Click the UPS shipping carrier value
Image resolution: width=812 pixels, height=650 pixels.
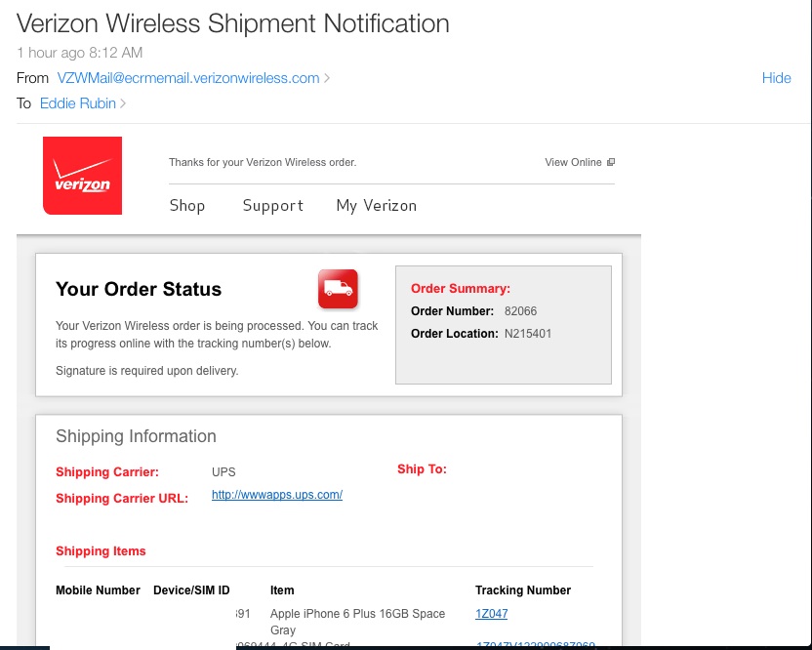[223, 472]
